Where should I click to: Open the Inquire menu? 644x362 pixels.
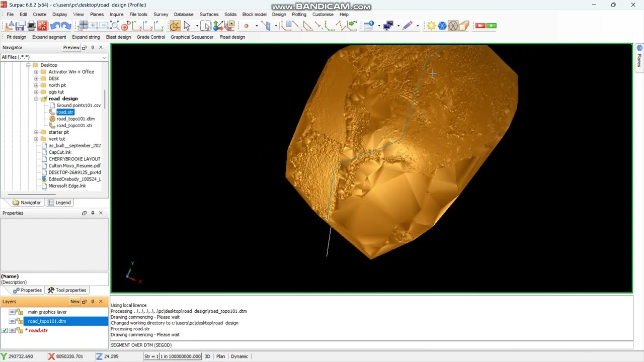tap(116, 15)
